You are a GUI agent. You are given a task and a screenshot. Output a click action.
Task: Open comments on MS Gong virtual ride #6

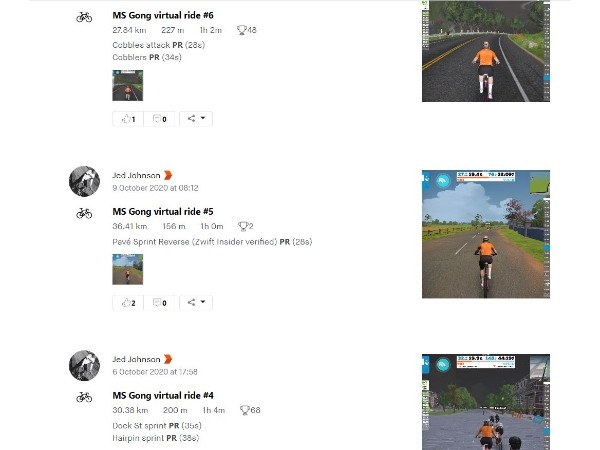coord(159,119)
